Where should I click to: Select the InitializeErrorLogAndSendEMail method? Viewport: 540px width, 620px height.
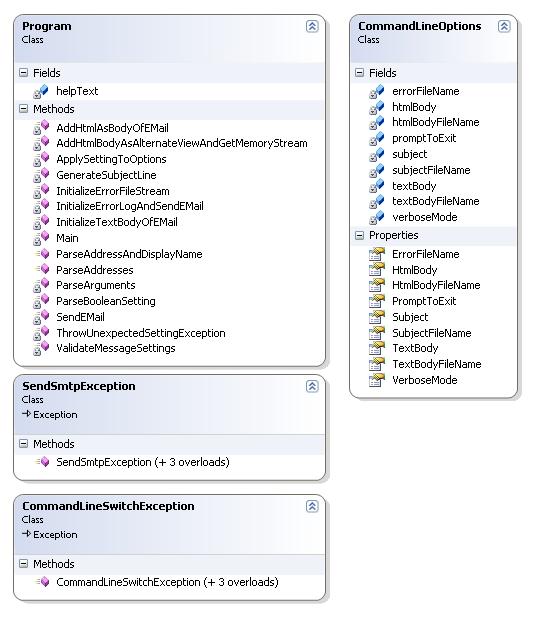point(130,206)
